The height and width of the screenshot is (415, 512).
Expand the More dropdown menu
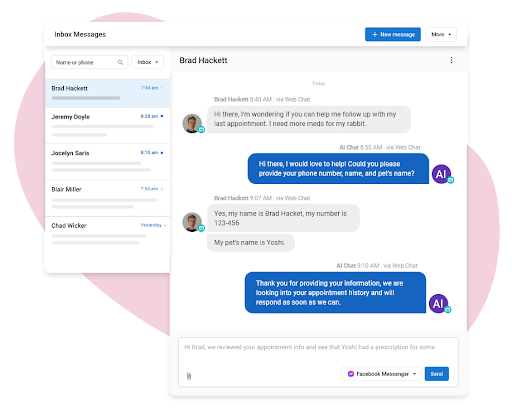point(441,34)
